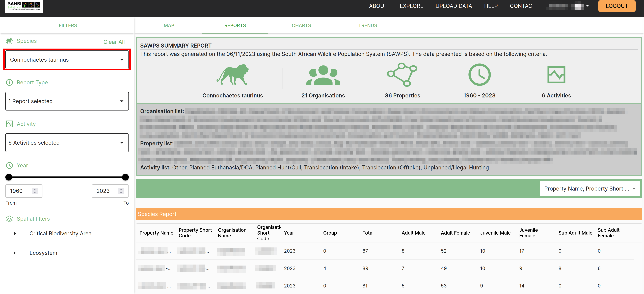This screenshot has width=644, height=294.
Task: Click the 6 Activities label in summary
Action: point(556,96)
